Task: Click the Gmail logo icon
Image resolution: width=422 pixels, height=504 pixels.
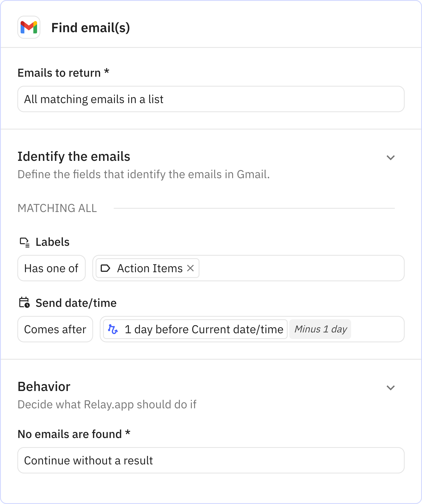Action: [x=29, y=27]
